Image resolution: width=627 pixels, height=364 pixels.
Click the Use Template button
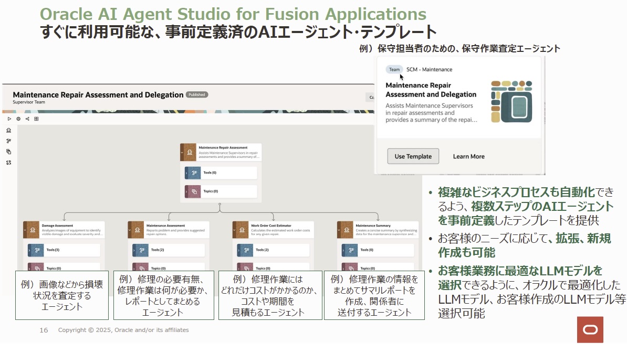[413, 156]
